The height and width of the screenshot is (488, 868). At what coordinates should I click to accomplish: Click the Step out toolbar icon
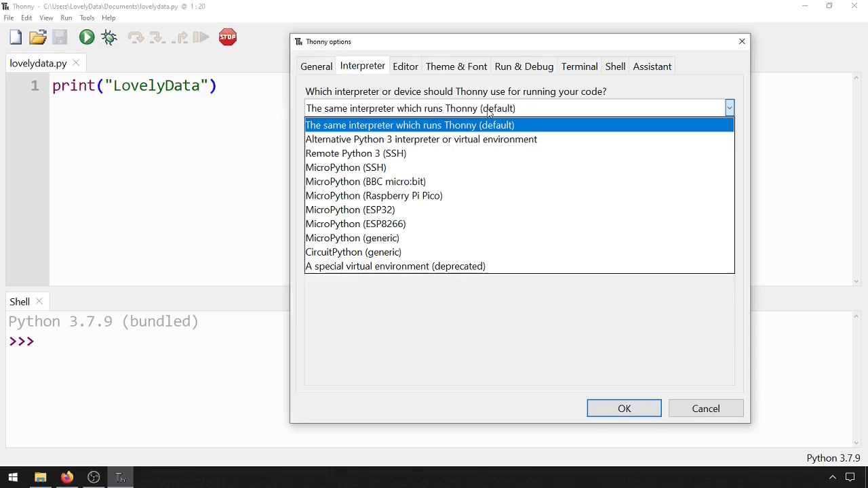click(x=180, y=38)
